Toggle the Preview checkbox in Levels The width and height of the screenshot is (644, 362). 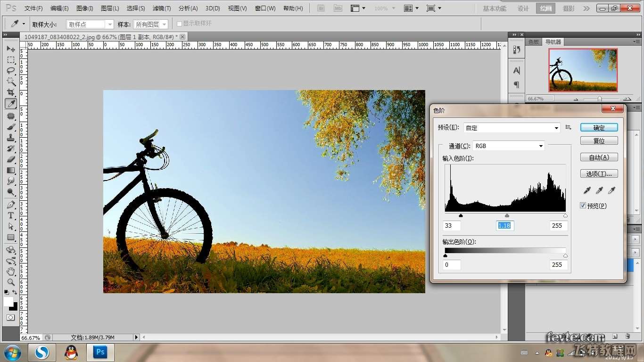(583, 206)
